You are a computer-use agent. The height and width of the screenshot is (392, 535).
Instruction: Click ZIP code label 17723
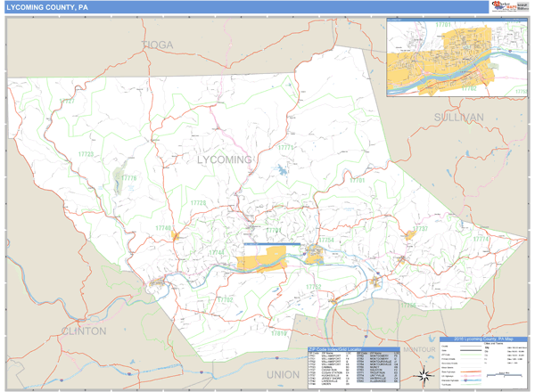point(86,154)
